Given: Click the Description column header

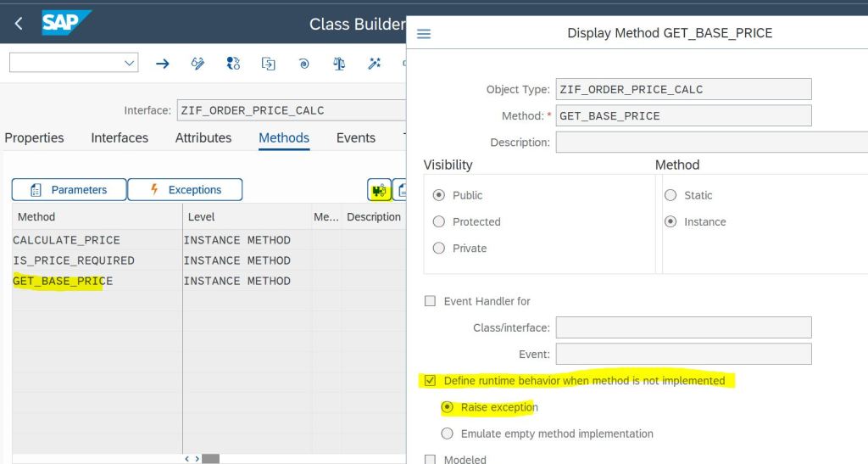Looking at the screenshot, I should click(374, 217).
